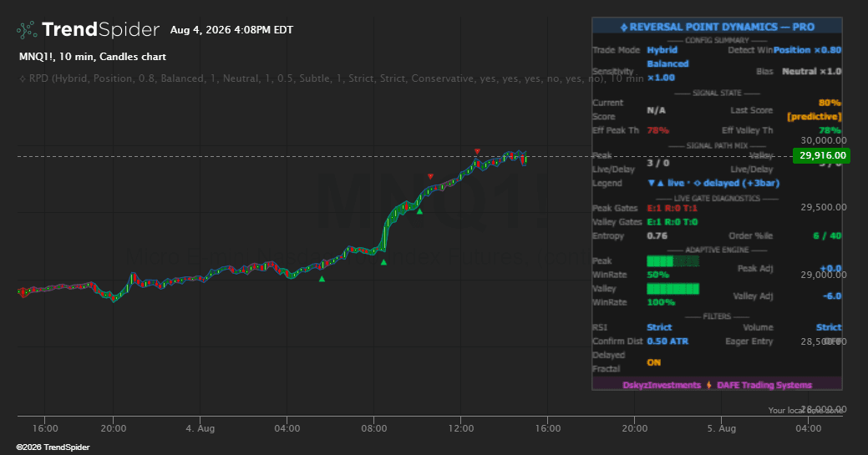Image resolution: width=868 pixels, height=455 pixels.
Task: Click the '08:00' time axis label
Action: (x=373, y=428)
